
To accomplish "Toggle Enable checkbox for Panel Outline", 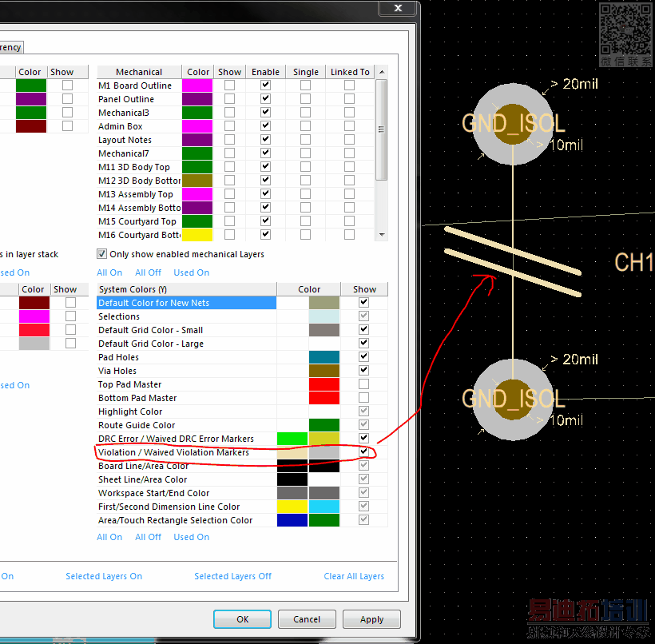I will tap(265, 98).
